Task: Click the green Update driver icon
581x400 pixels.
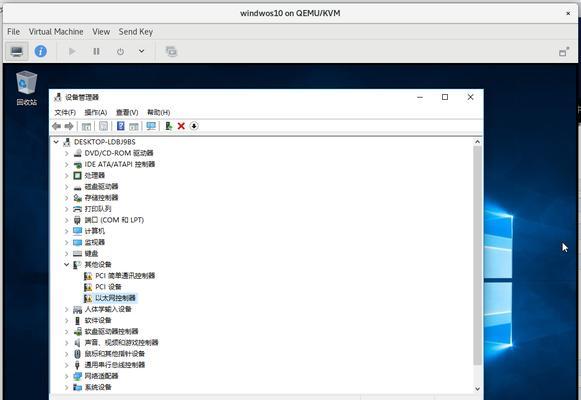Action: 169,126
